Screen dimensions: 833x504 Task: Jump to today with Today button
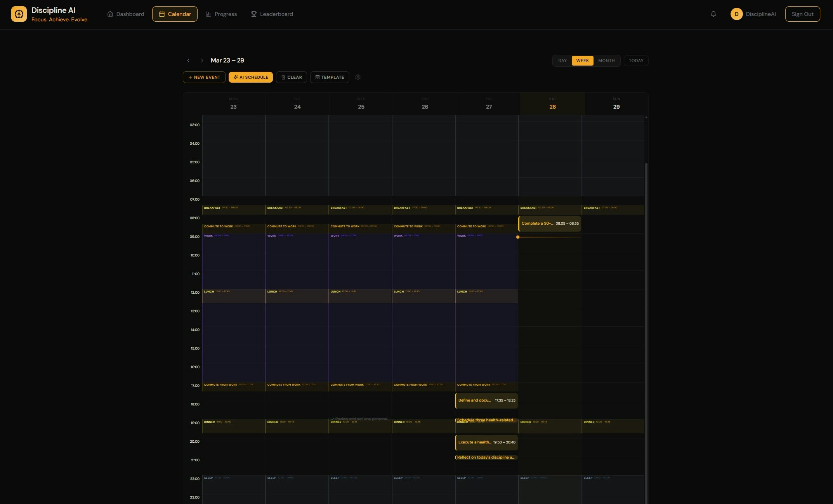636,61
